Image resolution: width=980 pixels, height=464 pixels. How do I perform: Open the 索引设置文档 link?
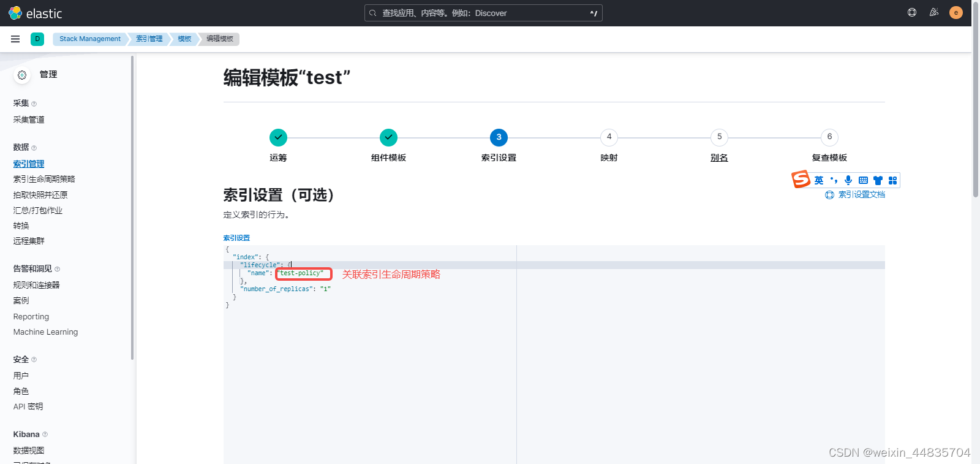pyautogui.click(x=855, y=195)
